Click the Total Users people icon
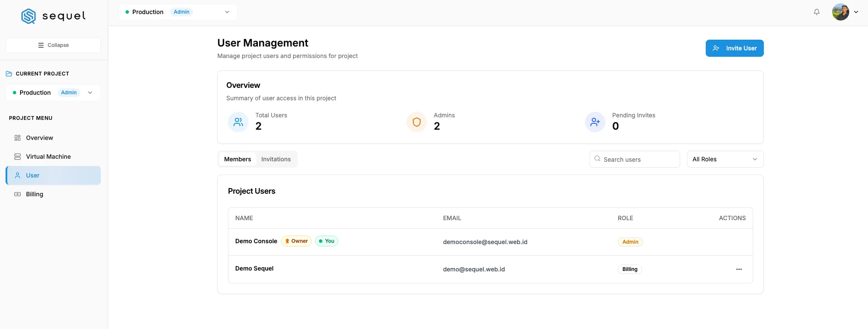868x329 pixels. click(x=238, y=122)
